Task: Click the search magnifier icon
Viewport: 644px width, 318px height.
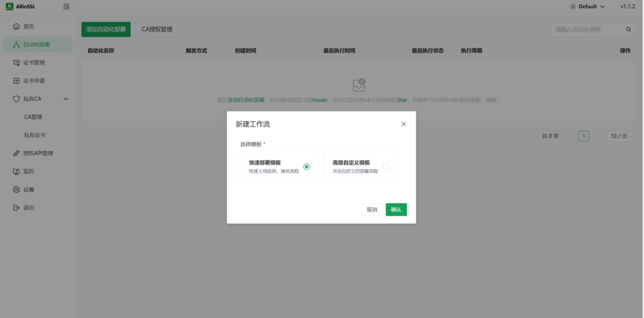Action: click(x=628, y=30)
